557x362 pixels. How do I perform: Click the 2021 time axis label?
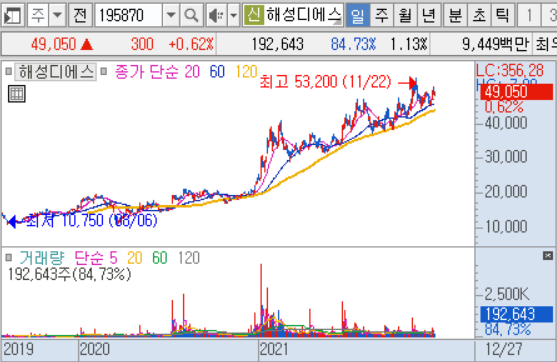pos(274,350)
